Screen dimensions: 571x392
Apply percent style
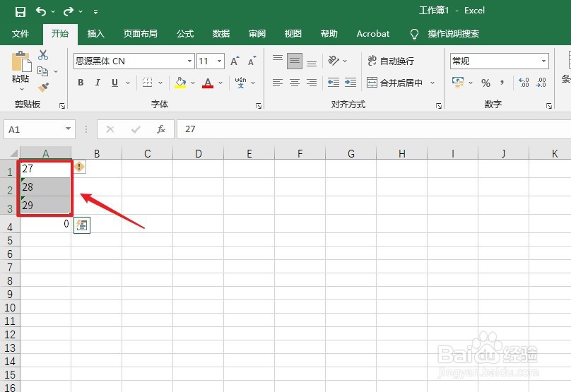click(485, 83)
